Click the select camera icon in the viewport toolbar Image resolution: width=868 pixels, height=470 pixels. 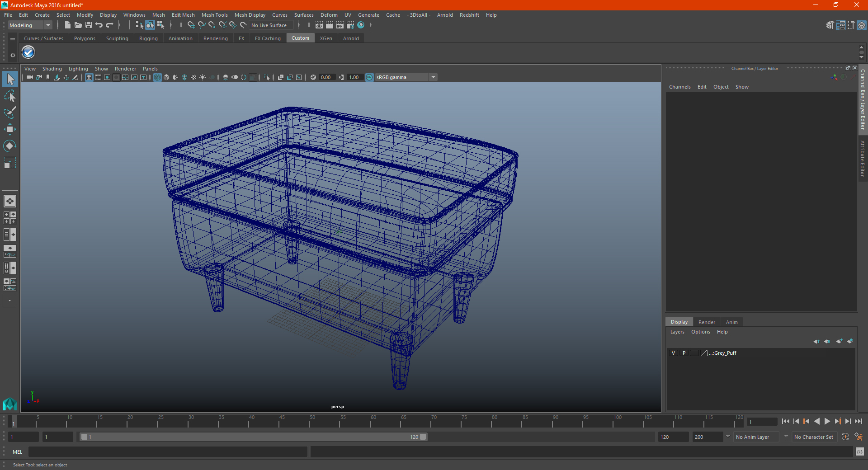pyautogui.click(x=29, y=77)
